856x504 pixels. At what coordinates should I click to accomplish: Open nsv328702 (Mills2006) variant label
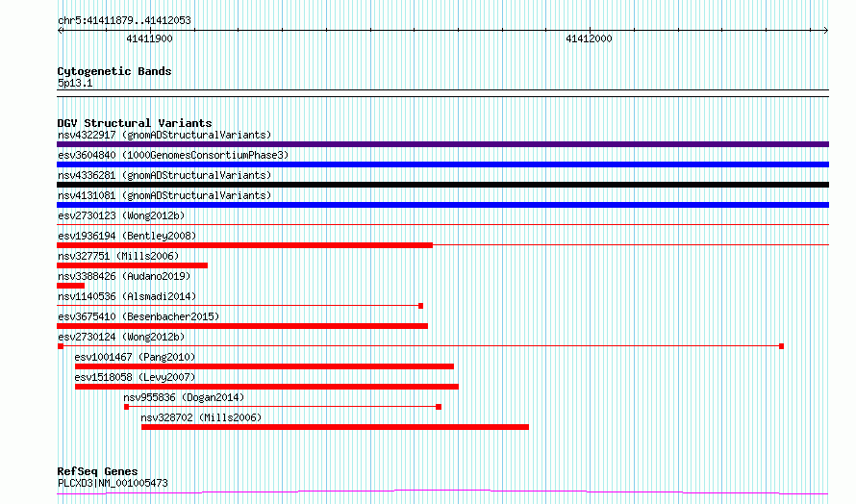point(201,417)
